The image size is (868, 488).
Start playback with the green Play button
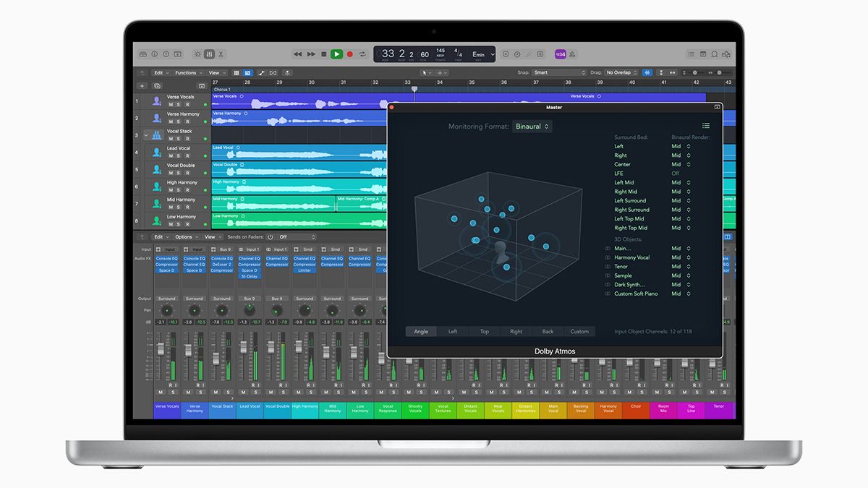click(336, 54)
